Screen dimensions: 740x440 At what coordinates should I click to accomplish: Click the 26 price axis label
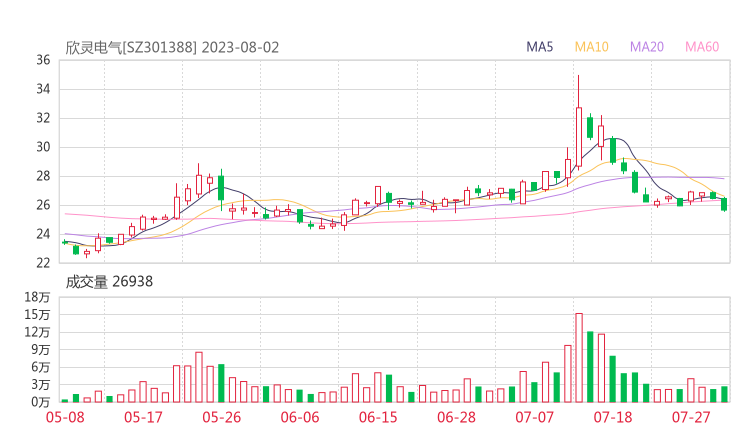point(43,205)
